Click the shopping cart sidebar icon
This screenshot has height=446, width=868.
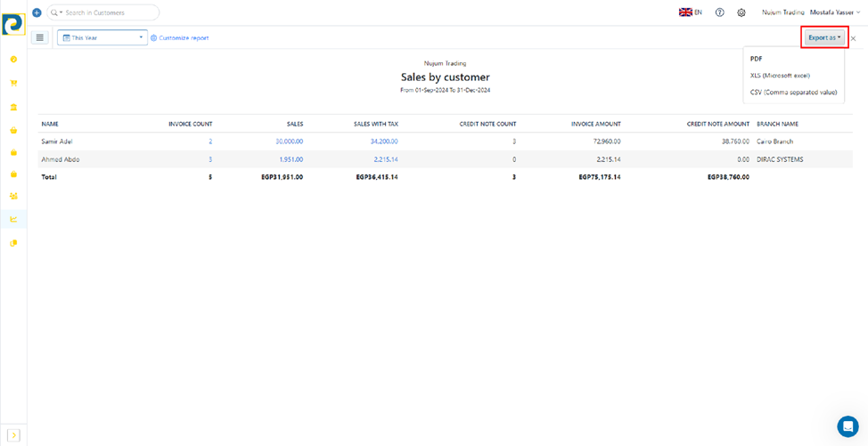coord(13,83)
